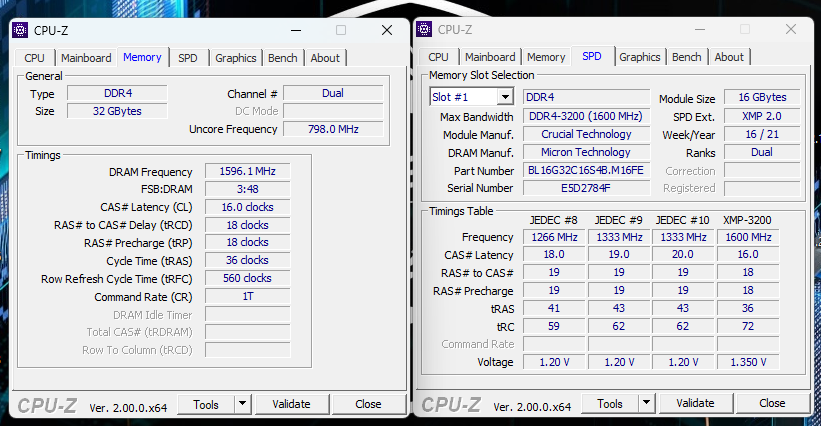Click the DRAM Frequency value 1596.1 MHz

click(x=248, y=172)
